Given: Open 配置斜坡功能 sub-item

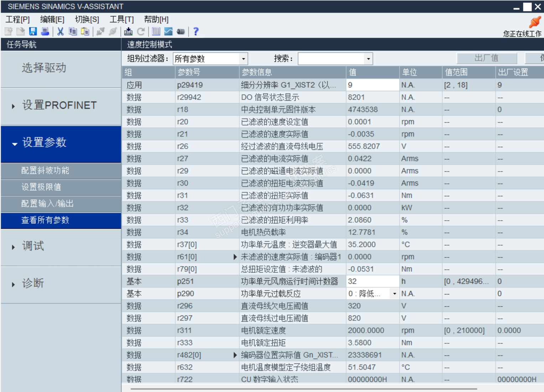Looking at the screenshot, I should [61, 171].
